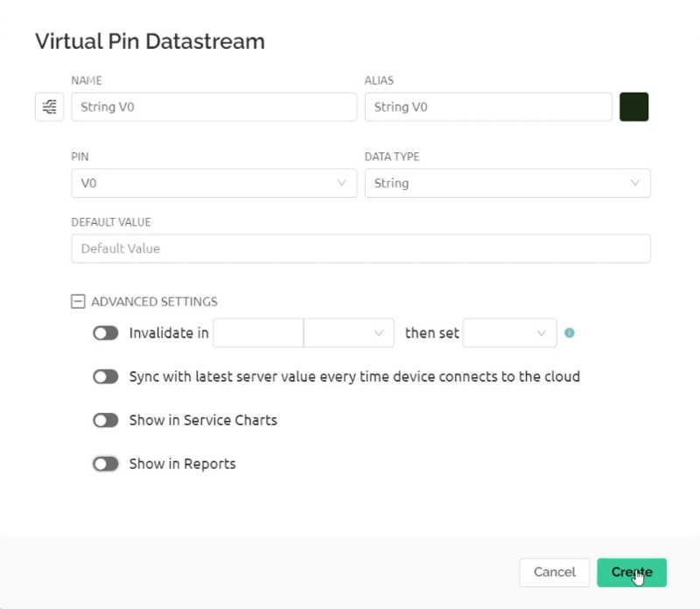The height and width of the screenshot is (609, 700).
Task: Open the color swatch next to Alias
Action: 633,106
